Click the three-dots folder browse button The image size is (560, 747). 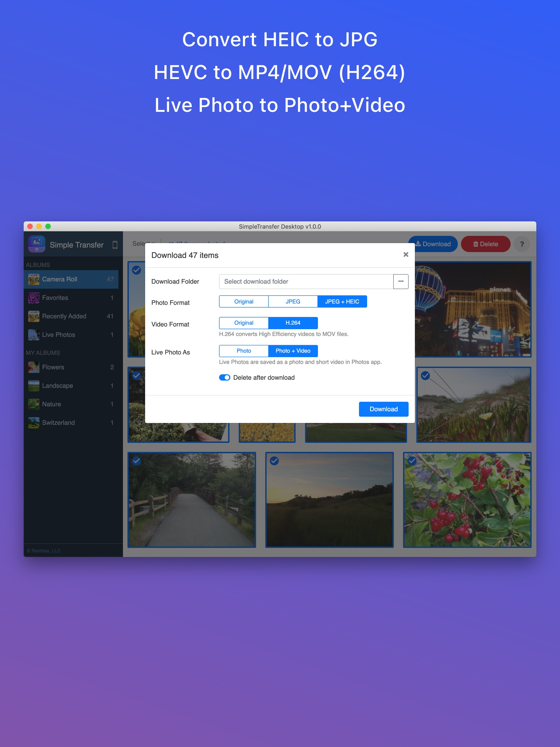pyautogui.click(x=401, y=281)
